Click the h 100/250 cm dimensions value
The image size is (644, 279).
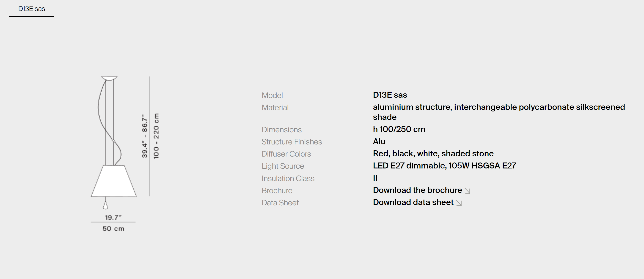399,129
